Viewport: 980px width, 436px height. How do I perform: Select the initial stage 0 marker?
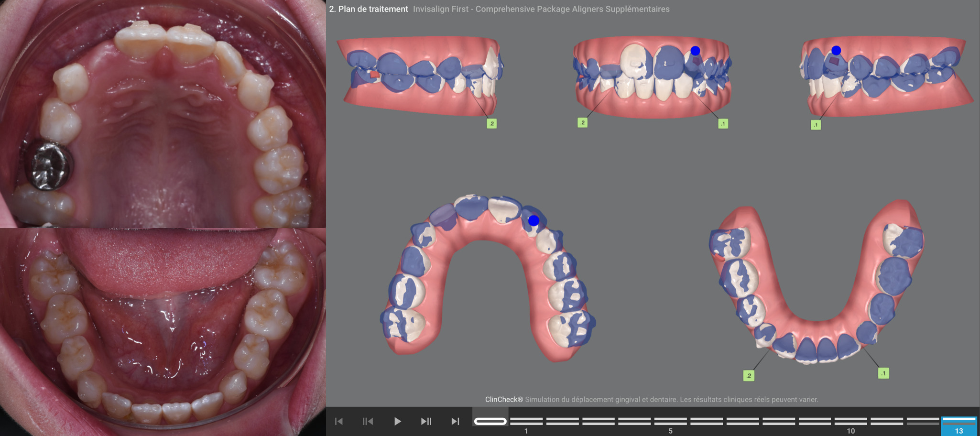(490, 421)
